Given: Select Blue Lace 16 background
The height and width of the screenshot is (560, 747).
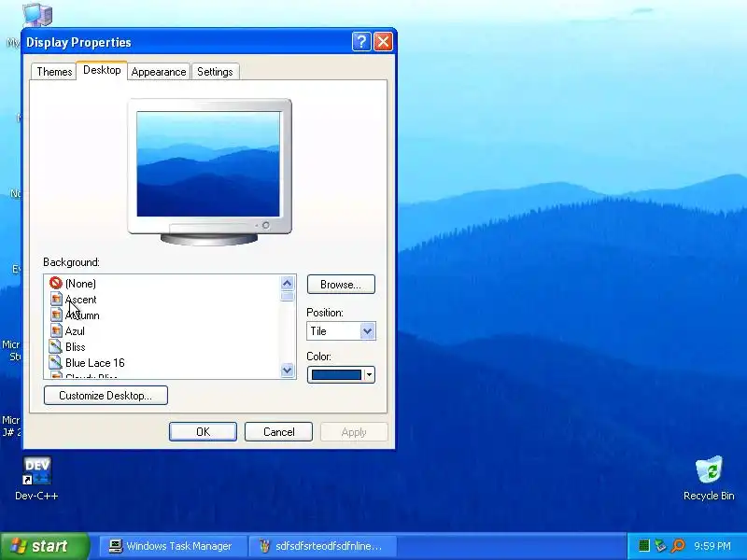Looking at the screenshot, I should 95,363.
